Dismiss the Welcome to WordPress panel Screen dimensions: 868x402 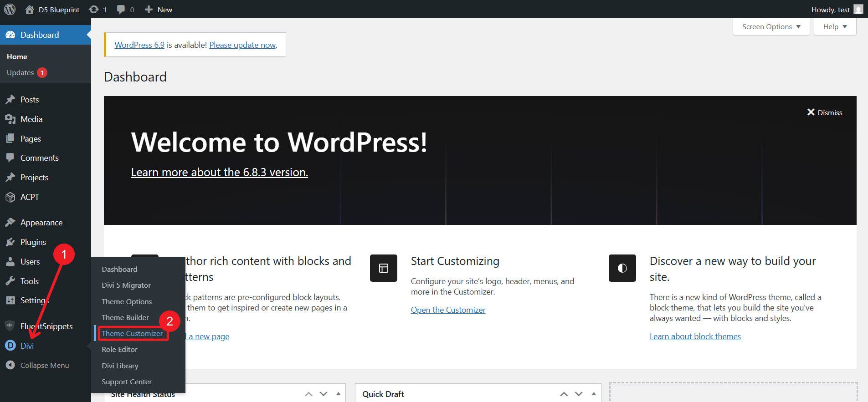coord(824,112)
